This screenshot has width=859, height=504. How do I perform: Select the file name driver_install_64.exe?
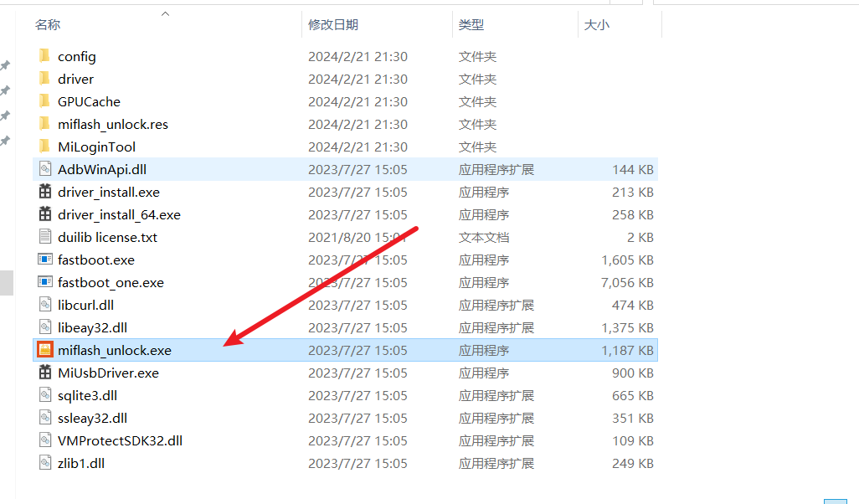pos(119,215)
